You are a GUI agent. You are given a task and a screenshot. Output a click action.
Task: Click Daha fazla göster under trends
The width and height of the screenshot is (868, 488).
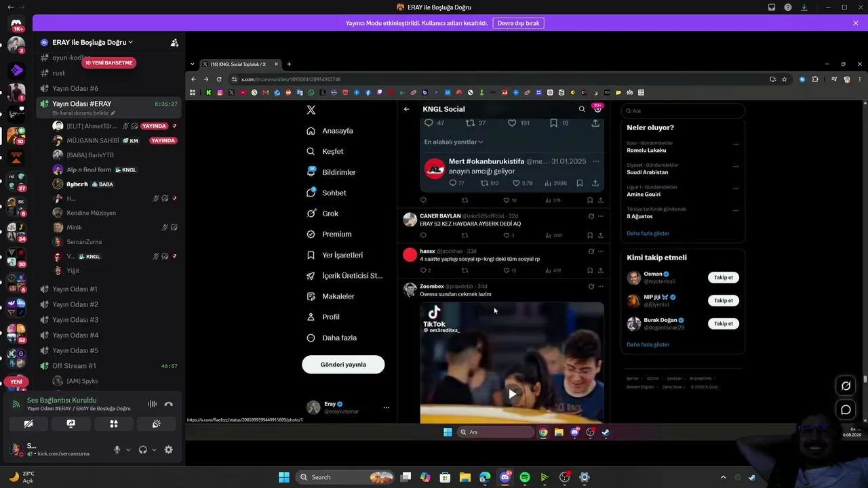coord(648,233)
